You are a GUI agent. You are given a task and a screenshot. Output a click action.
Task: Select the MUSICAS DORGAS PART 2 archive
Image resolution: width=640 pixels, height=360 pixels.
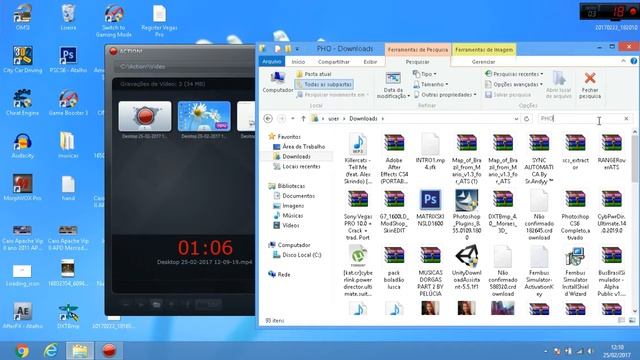430,271
